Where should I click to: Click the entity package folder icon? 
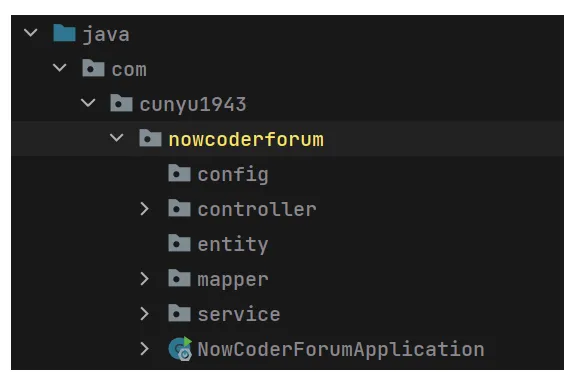(x=179, y=243)
